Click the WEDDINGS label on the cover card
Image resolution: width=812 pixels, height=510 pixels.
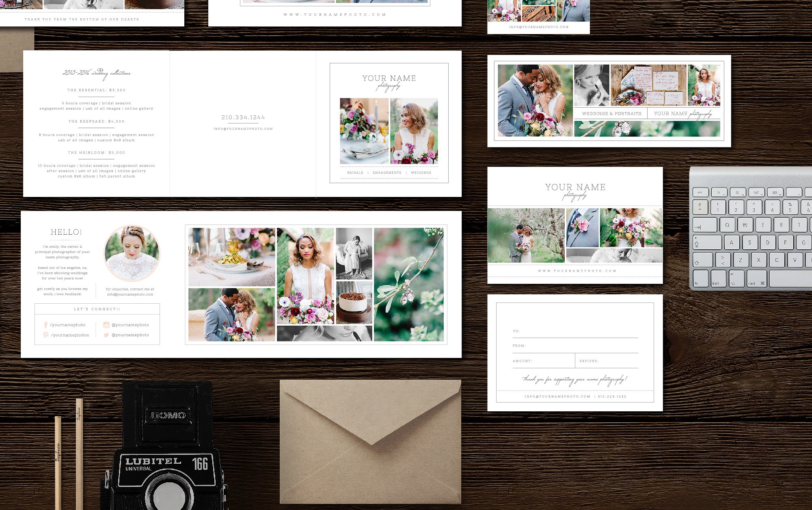tap(421, 173)
